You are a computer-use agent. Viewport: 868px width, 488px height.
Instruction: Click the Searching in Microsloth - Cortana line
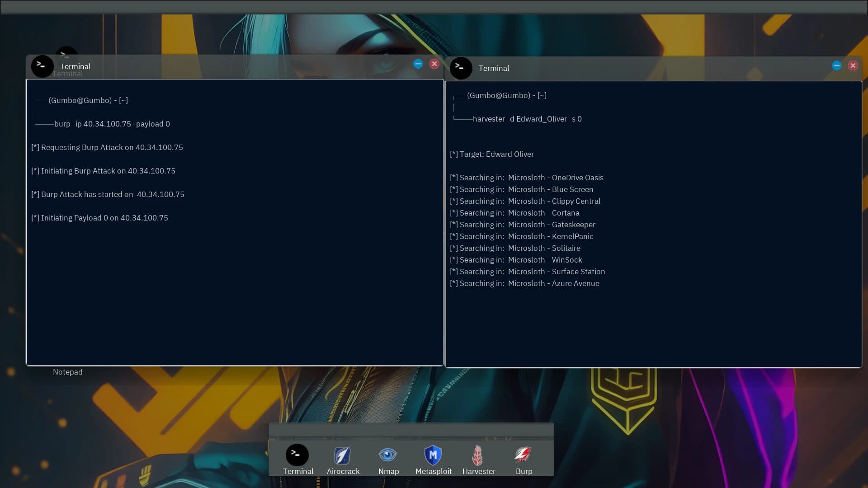coord(515,212)
